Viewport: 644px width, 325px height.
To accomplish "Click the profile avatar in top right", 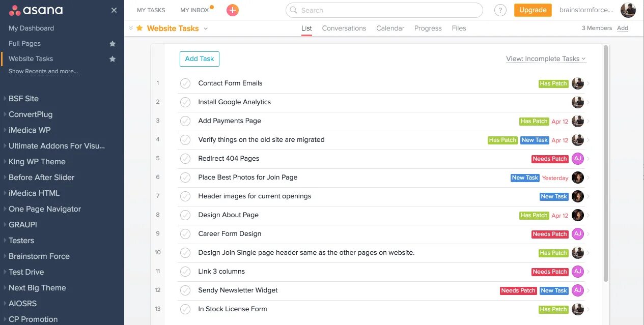I will point(628,10).
